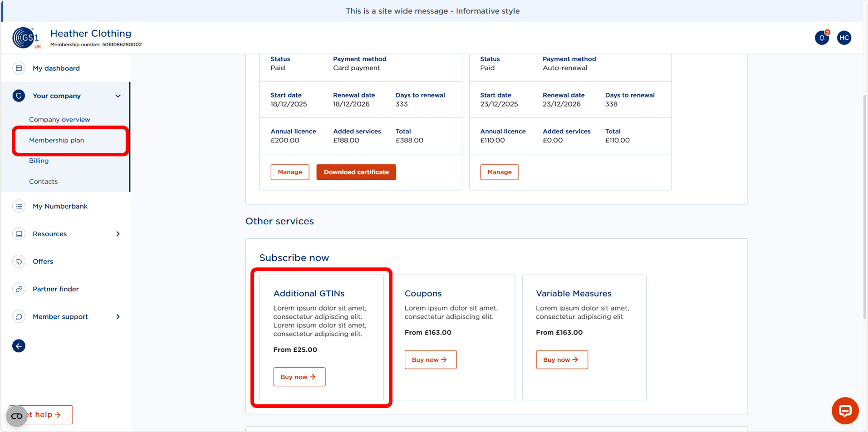Select the Your company shield icon

(18, 96)
